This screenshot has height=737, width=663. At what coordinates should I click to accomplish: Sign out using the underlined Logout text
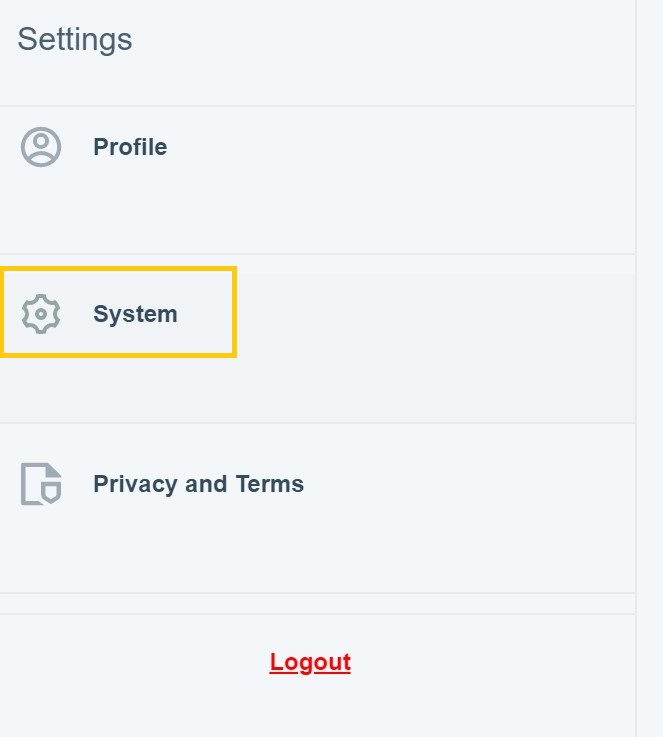click(310, 662)
